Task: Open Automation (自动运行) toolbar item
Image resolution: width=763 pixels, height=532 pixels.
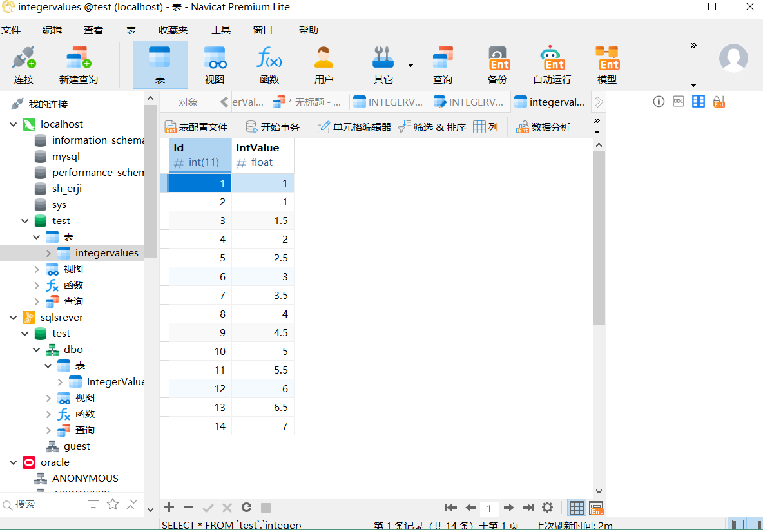Action: click(x=552, y=65)
